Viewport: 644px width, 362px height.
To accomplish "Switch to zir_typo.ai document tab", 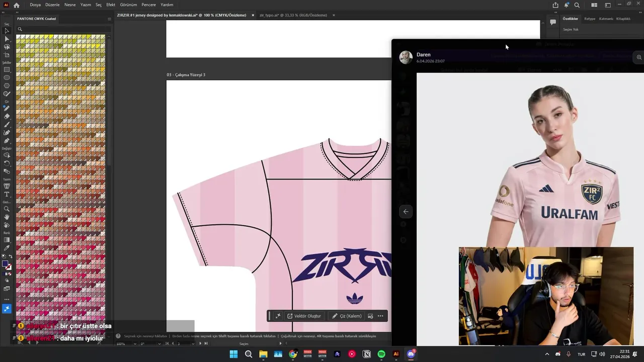I will (293, 15).
